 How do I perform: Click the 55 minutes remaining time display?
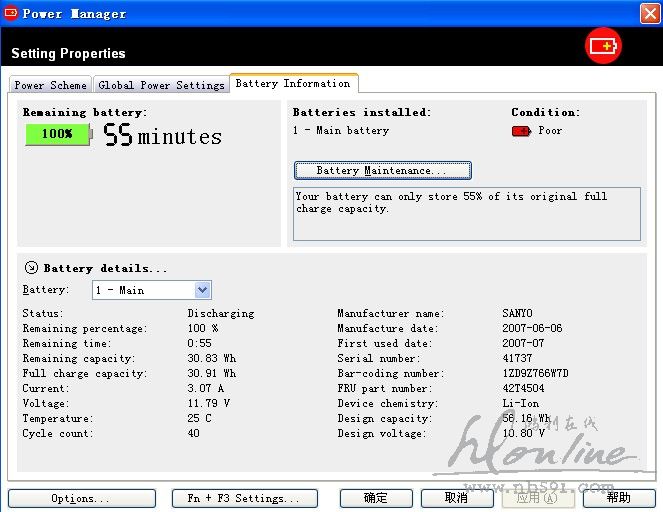point(163,136)
